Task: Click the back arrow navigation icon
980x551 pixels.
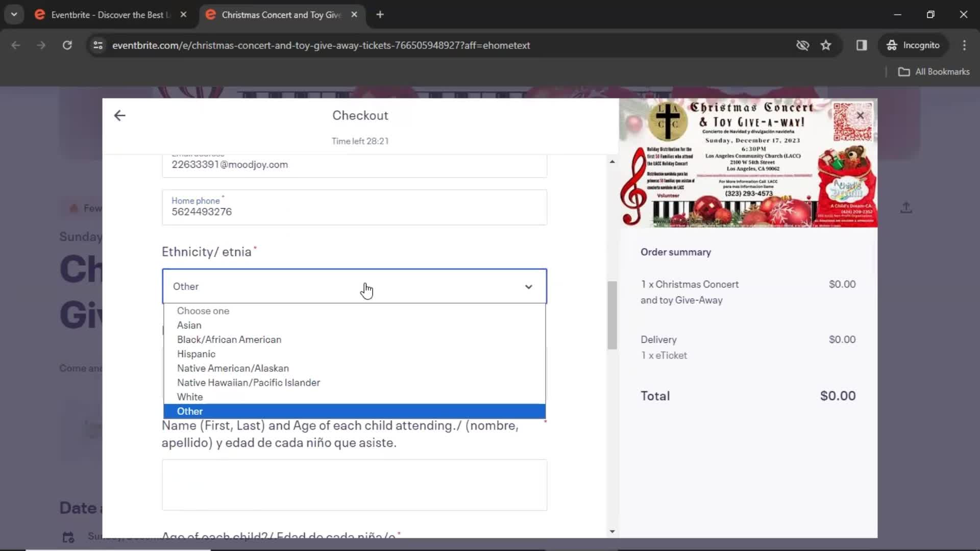Action: [x=120, y=115]
